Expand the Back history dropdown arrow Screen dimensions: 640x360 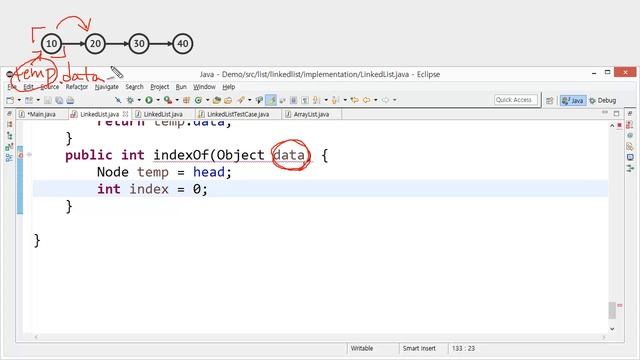[x=376, y=100]
